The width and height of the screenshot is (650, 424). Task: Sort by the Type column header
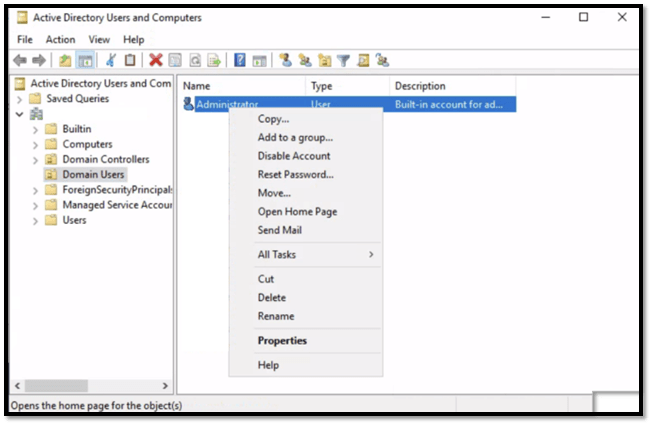[x=348, y=86]
